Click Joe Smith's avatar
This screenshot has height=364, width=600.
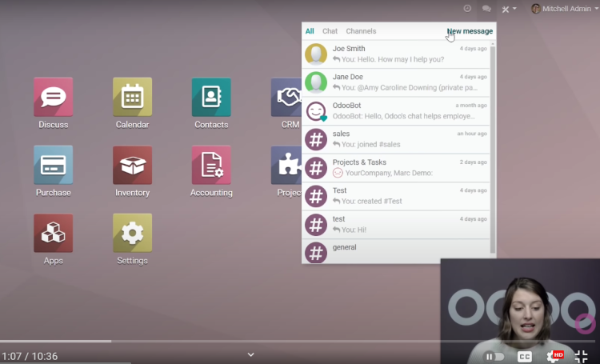coord(316,54)
